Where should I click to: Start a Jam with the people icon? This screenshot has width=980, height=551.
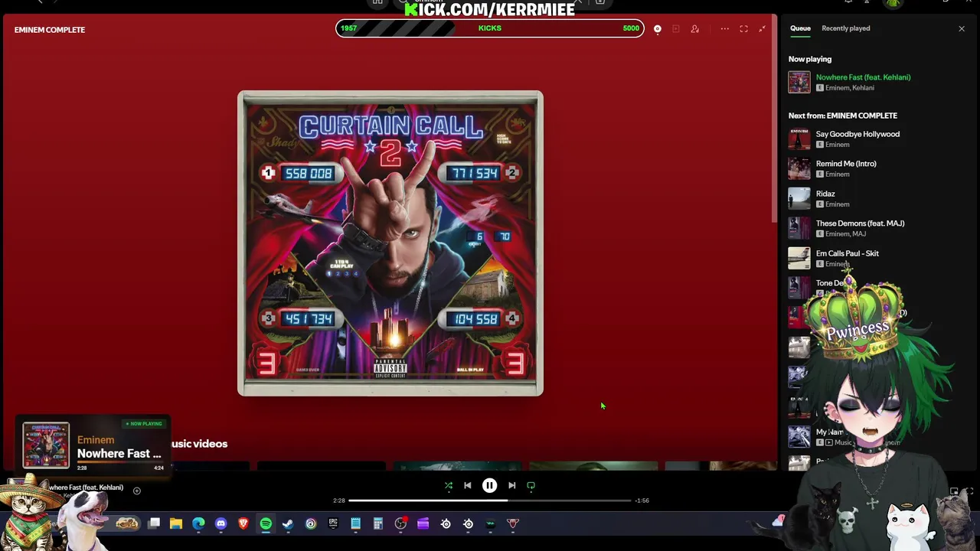coord(694,29)
